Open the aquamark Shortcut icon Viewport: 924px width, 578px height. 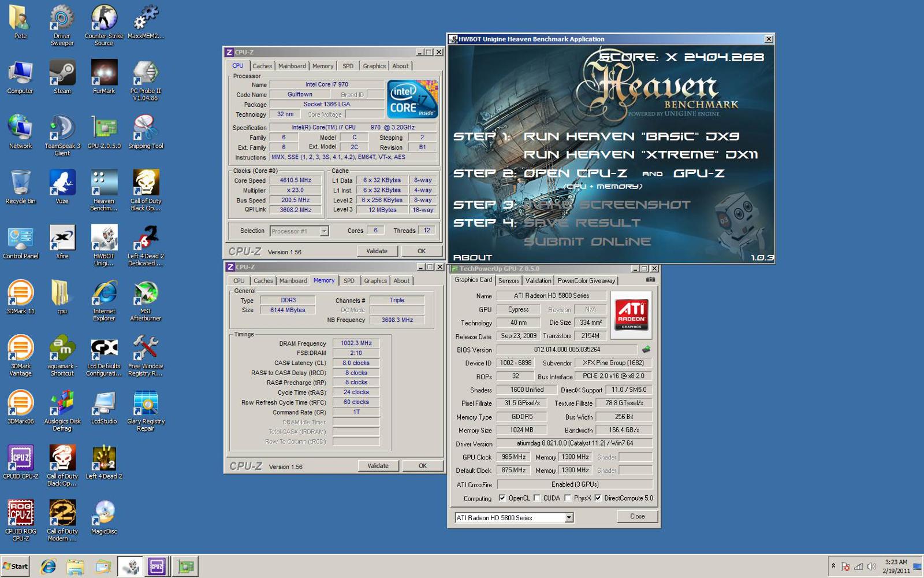[x=62, y=355]
